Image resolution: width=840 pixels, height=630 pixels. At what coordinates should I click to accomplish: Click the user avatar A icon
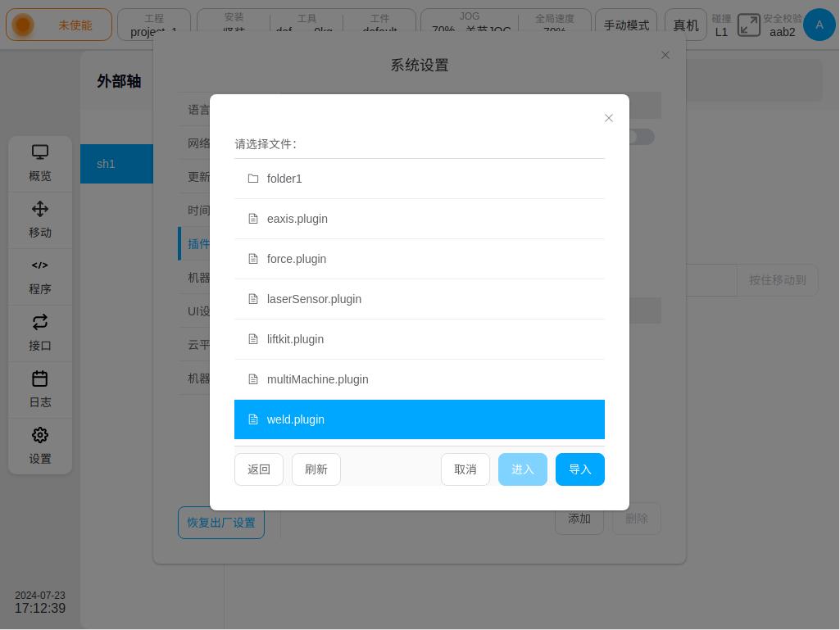click(x=819, y=25)
